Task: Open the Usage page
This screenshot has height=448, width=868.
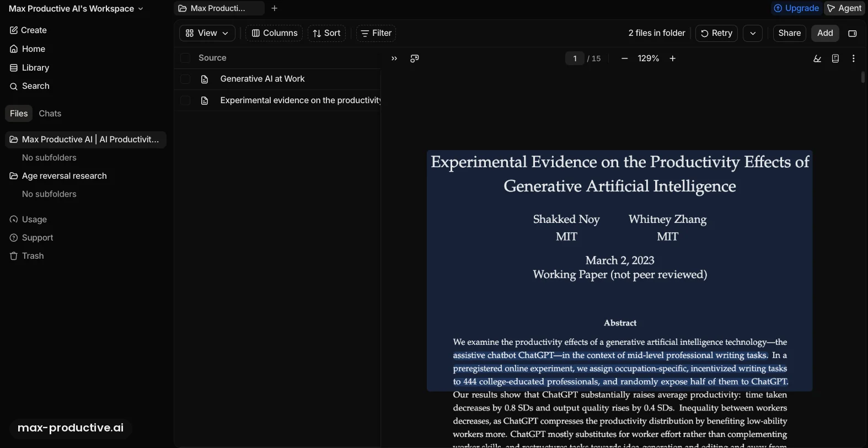Action: pyautogui.click(x=29, y=220)
